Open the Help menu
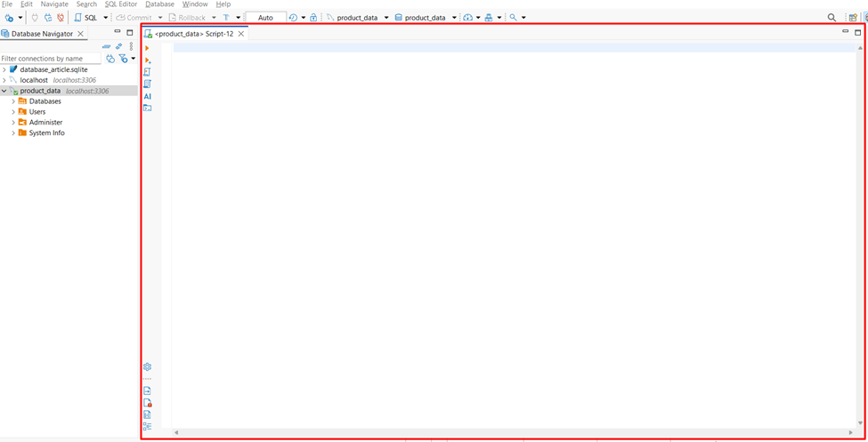 click(223, 4)
